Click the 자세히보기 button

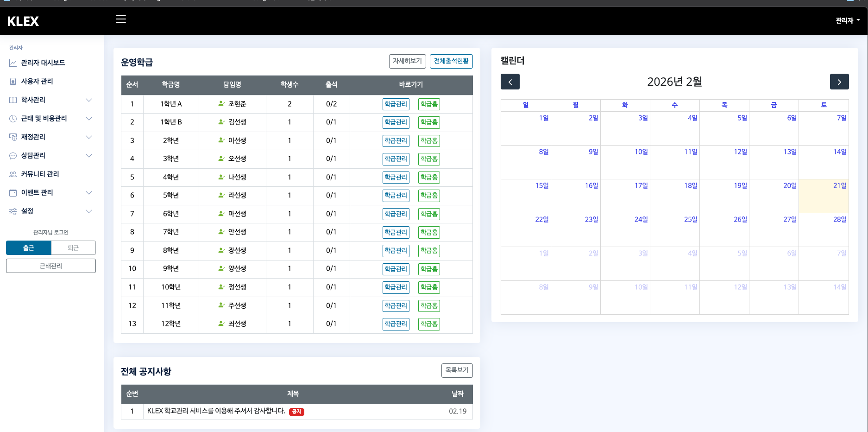pos(407,61)
